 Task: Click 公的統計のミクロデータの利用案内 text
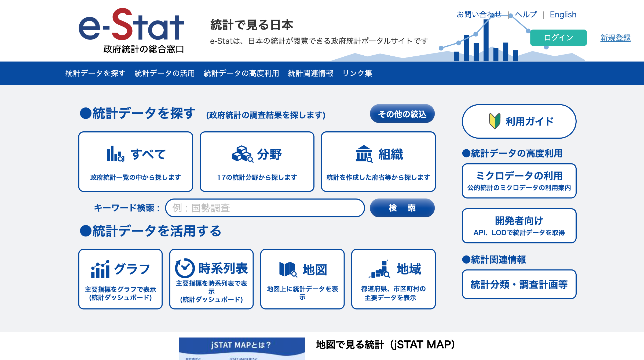[519, 188]
